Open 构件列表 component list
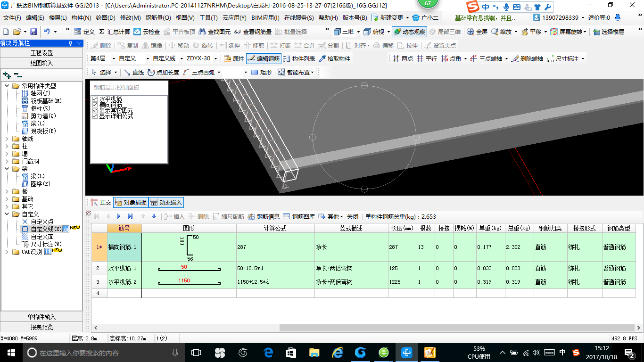The width and height of the screenshot is (644, 362). coord(299,59)
